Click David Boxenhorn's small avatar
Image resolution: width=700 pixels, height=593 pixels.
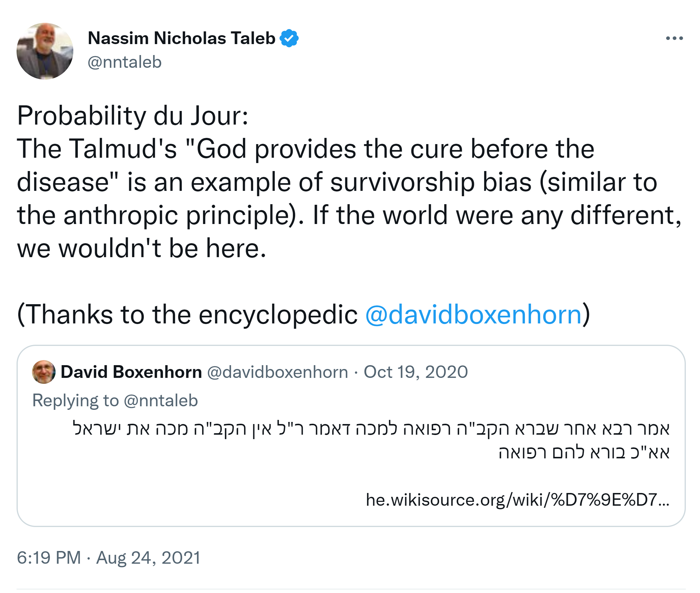coord(44,372)
